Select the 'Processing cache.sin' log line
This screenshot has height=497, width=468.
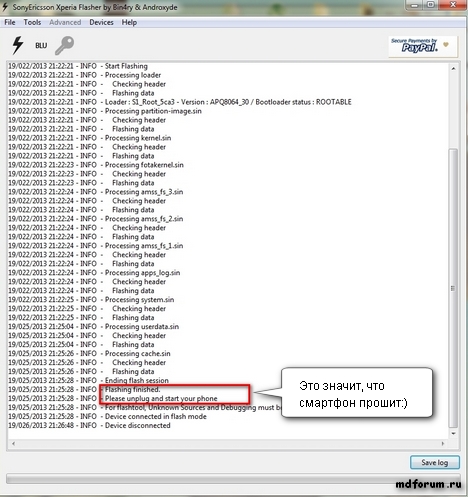[x=89, y=354]
